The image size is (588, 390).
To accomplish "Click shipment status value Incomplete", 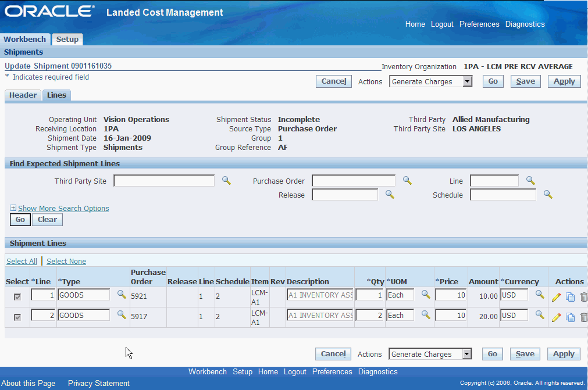I will point(299,120).
